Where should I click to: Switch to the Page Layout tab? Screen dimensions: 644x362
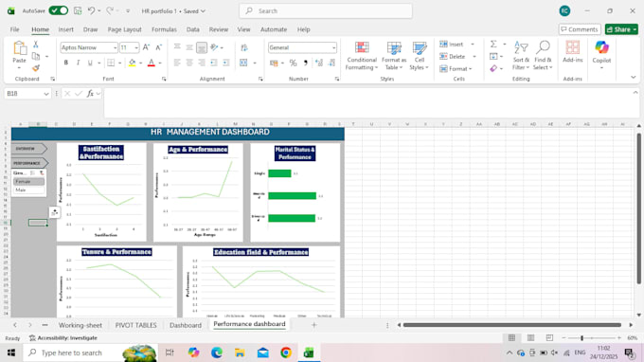(124, 29)
